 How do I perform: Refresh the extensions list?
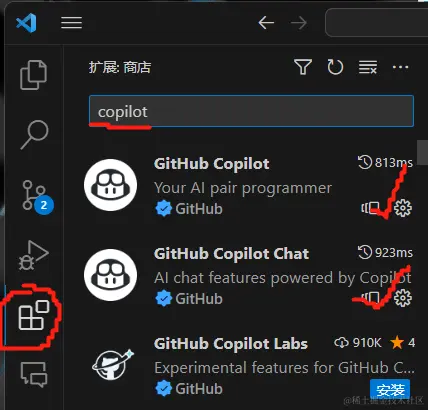click(335, 67)
